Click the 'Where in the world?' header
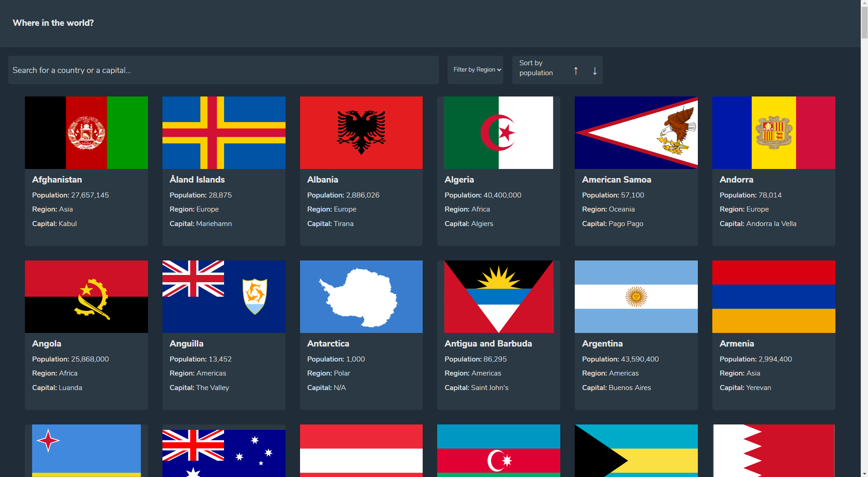The image size is (868, 477). coord(52,23)
